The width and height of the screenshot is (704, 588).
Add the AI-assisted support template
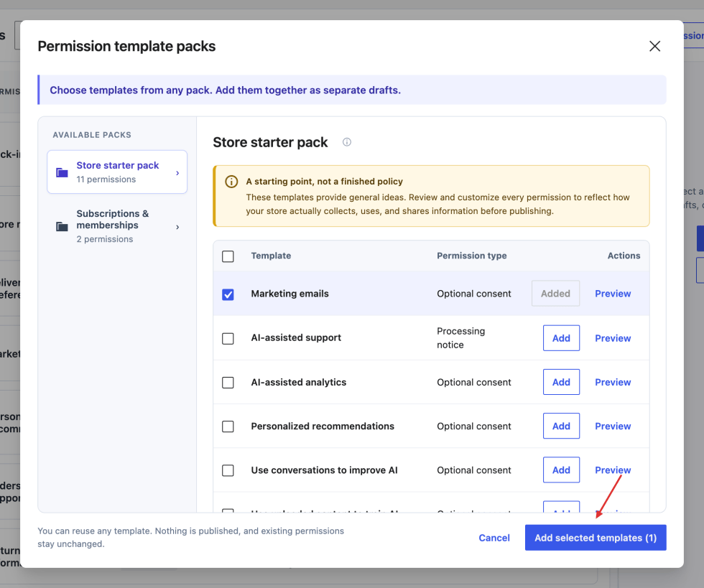(561, 338)
